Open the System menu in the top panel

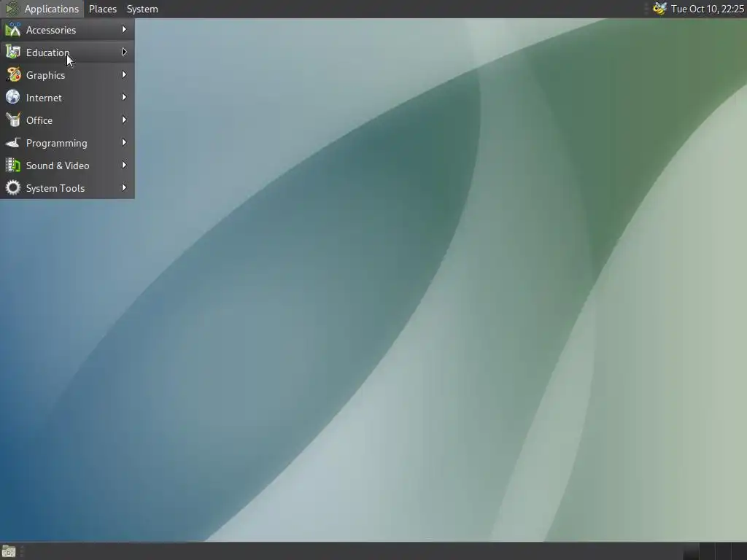click(142, 9)
